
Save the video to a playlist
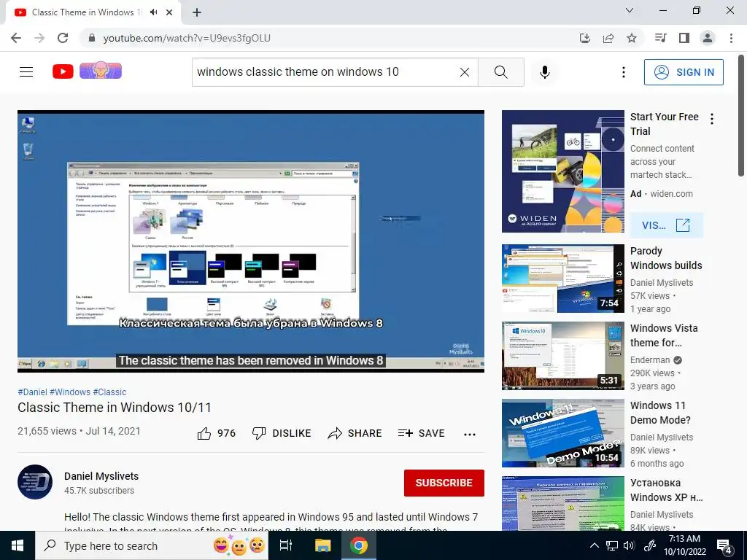421,433
